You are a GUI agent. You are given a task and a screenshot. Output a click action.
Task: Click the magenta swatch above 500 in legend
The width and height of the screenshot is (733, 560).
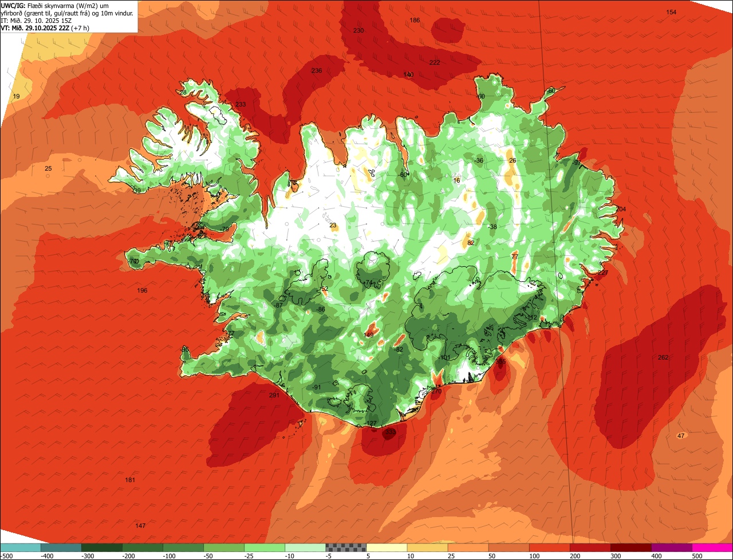click(x=713, y=547)
